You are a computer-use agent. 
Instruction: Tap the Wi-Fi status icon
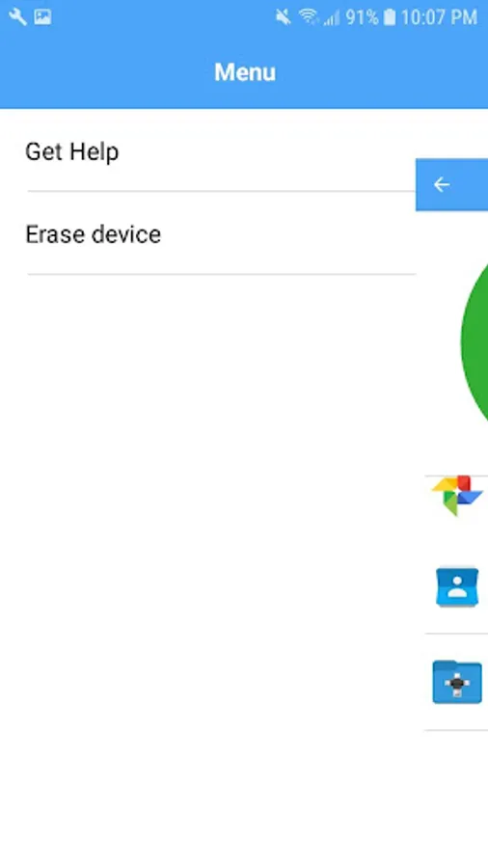pyautogui.click(x=309, y=17)
